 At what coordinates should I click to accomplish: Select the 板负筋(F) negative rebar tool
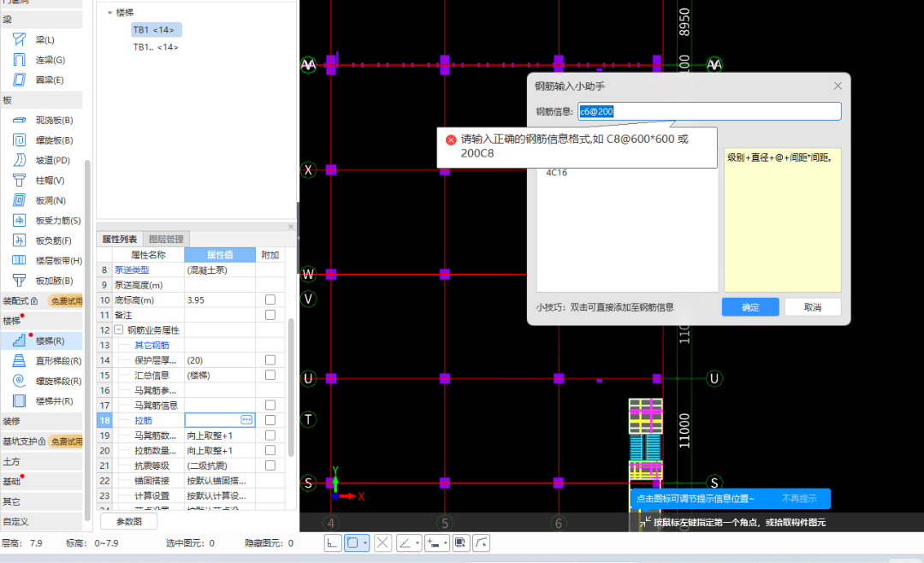41,240
